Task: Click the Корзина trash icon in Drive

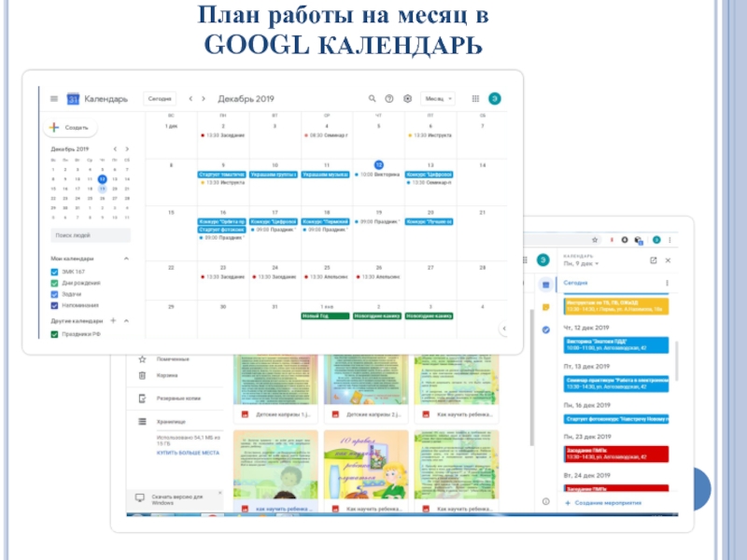Action: tap(142, 375)
